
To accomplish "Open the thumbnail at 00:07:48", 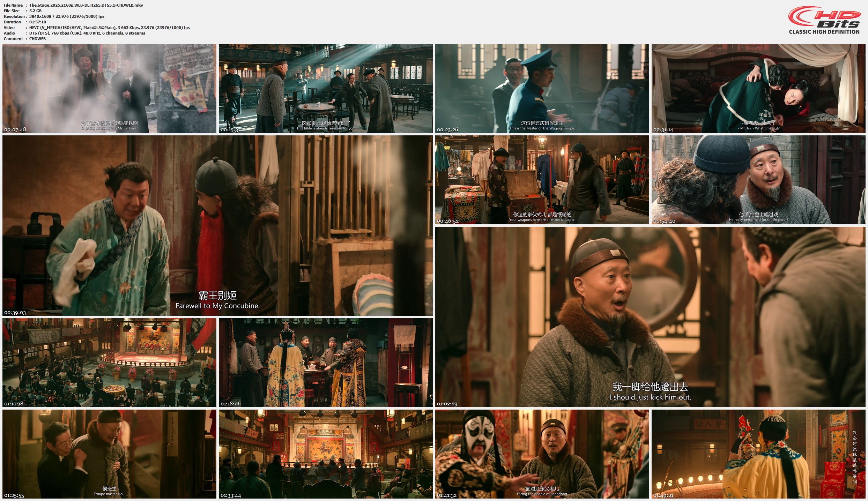I will [109, 88].
